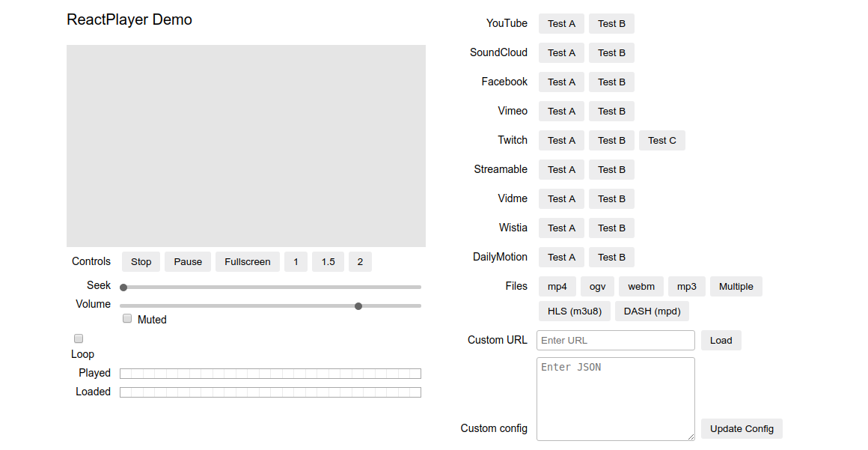868x450 pixels.
Task: Load SoundCloud Test A
Action: point(561,52)
